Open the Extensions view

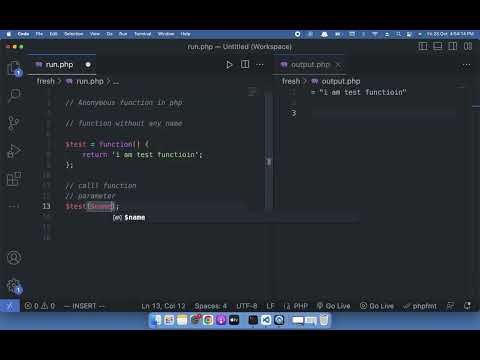pos(14,179)
